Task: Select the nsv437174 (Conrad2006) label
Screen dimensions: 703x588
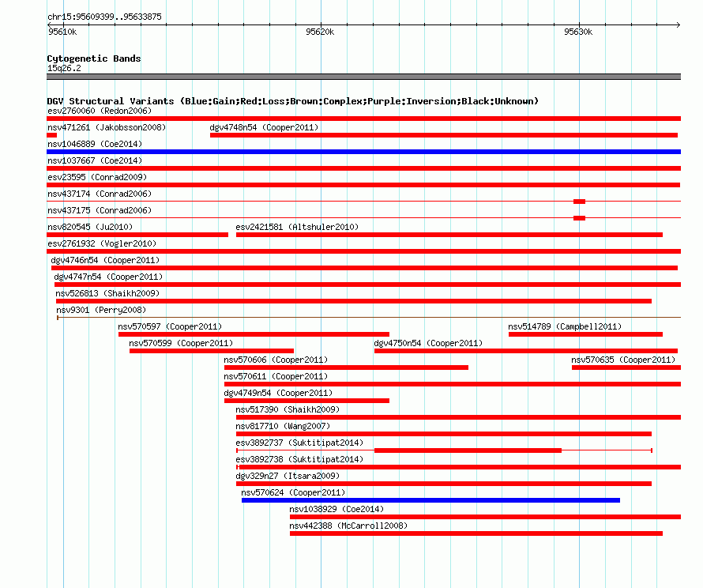Action: pos(100,194)
